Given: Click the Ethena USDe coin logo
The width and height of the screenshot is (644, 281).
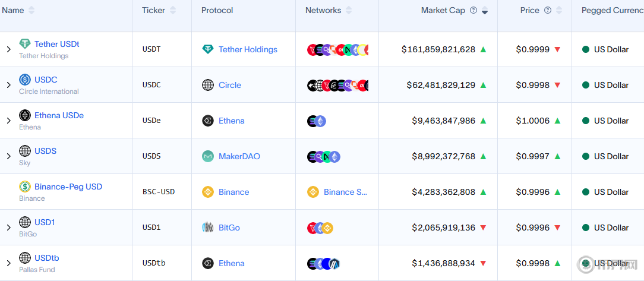Looking at the screenshot, I should 25,115.
